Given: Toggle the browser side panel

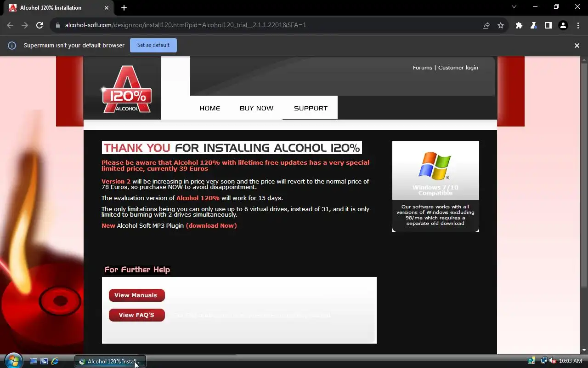Looking at the screenshot, I should click(548, 25).
